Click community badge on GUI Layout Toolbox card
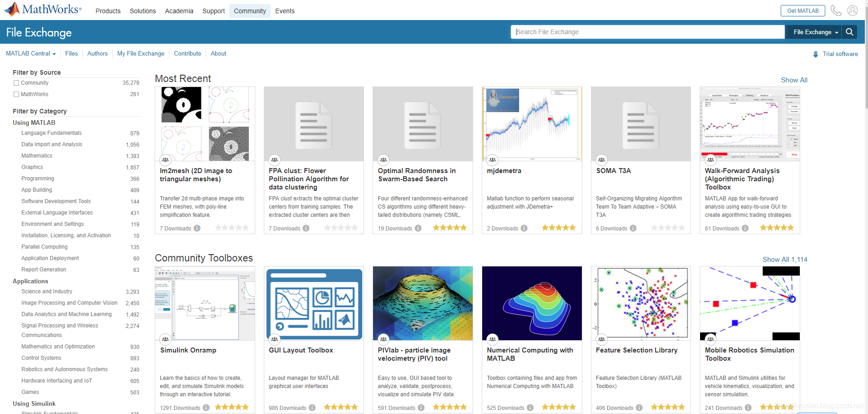868x414 pixels. click(x=274, y=339)
